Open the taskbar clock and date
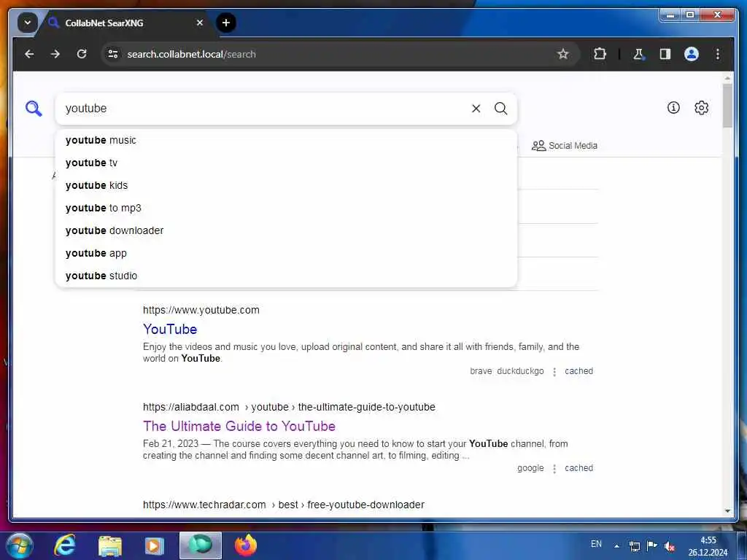 point(708,546)
